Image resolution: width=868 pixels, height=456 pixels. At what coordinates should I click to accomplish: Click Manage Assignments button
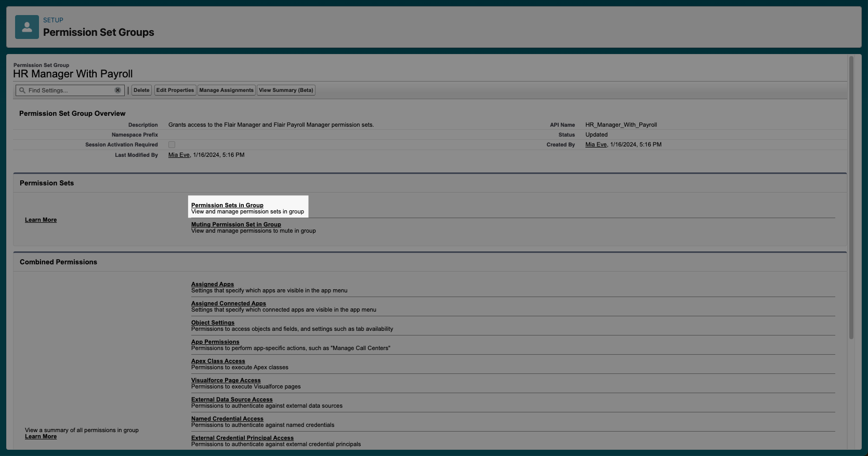pyautogui.click(x=226, y=90)
